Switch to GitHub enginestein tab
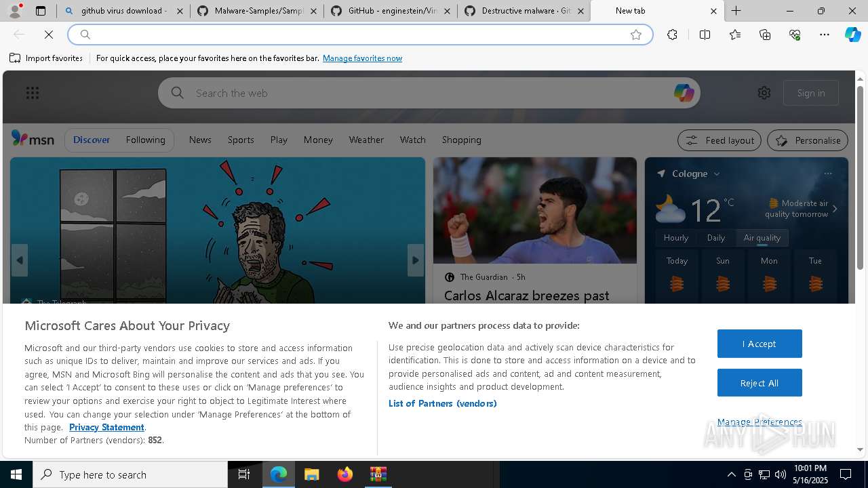Screen dimensions: 868x488 391,11
